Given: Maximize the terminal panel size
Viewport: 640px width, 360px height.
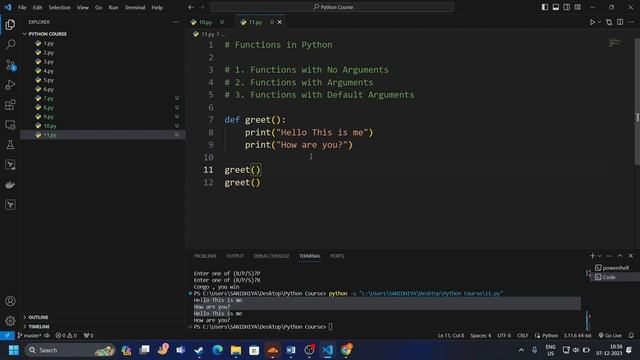Looking at the screenshot, I should (620, 256).
